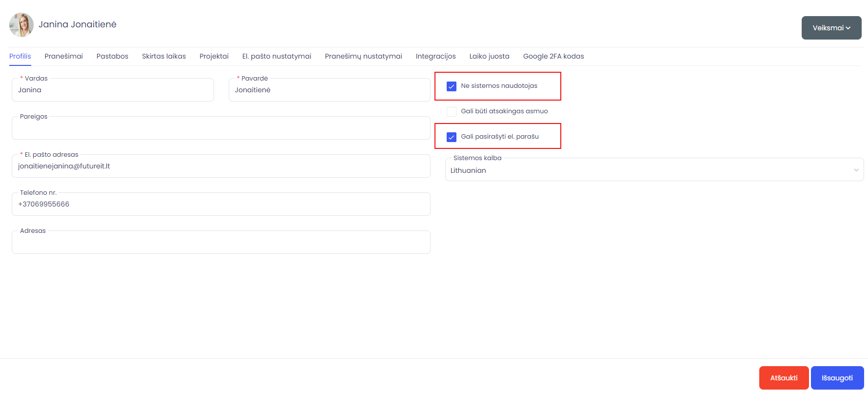This screenshot has width=868, height=393.
Task: Click the Sistemos kalba chevron arrow
Action: pyautogui.click(x=856, y=170)
